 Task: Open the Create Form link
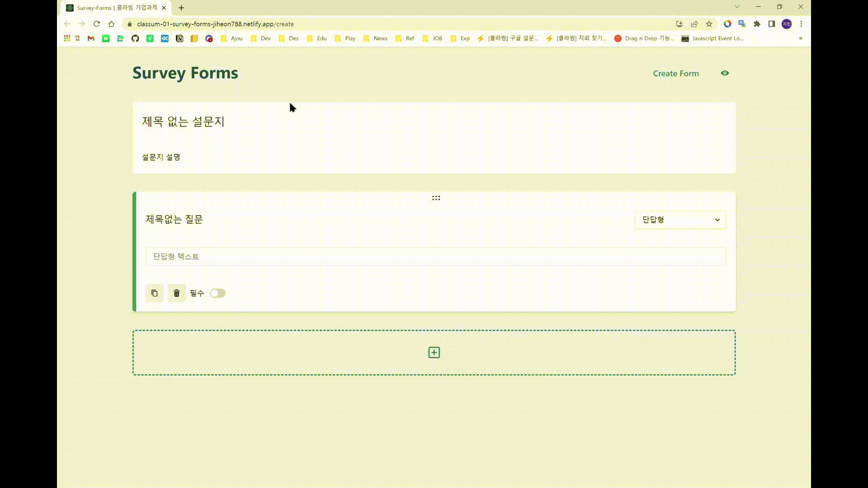click(676, 73)
